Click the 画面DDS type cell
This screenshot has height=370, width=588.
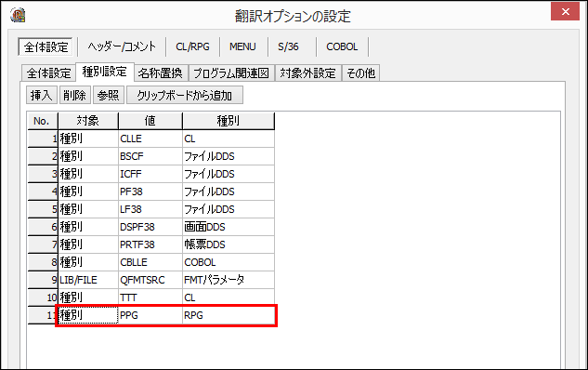[x=229, y=227]
